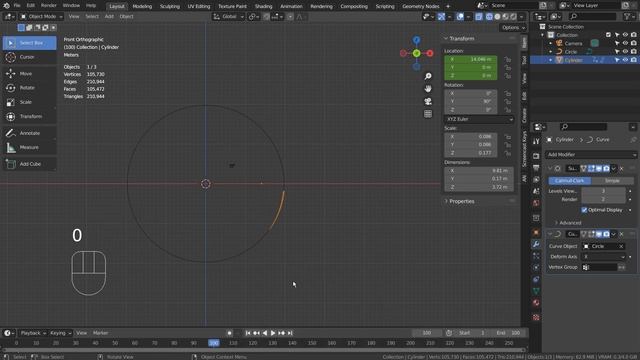Viewport: 640px width, 360px height.
Task: Clear the Circle curve object field
Action: coord(621,246)
